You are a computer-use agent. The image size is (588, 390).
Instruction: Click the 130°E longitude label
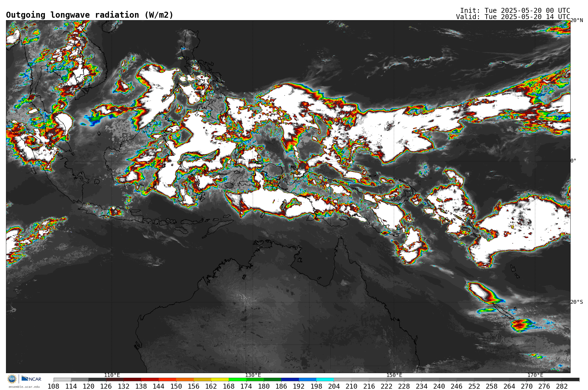[253, 375]
